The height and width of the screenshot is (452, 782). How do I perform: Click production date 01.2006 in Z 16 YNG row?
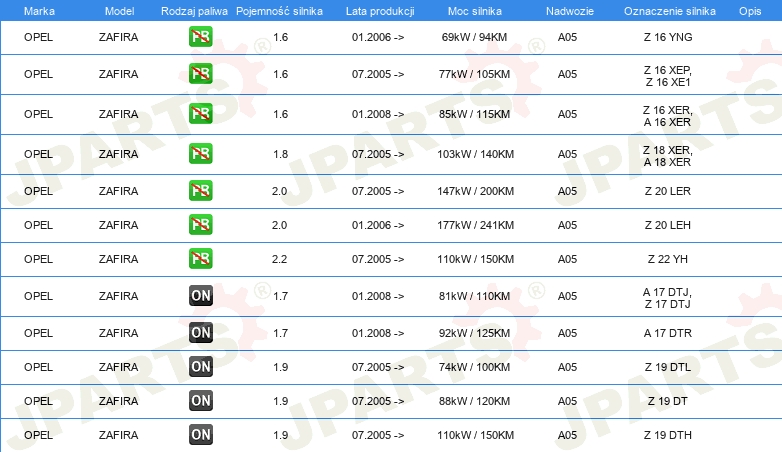point(378,37)
